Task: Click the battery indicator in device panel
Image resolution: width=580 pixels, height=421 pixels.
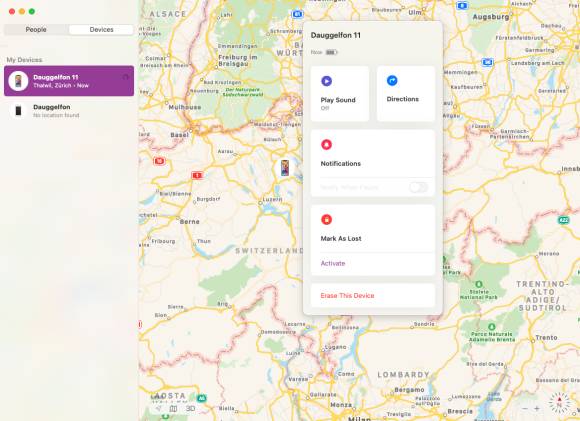Action: tap(331, 52)
